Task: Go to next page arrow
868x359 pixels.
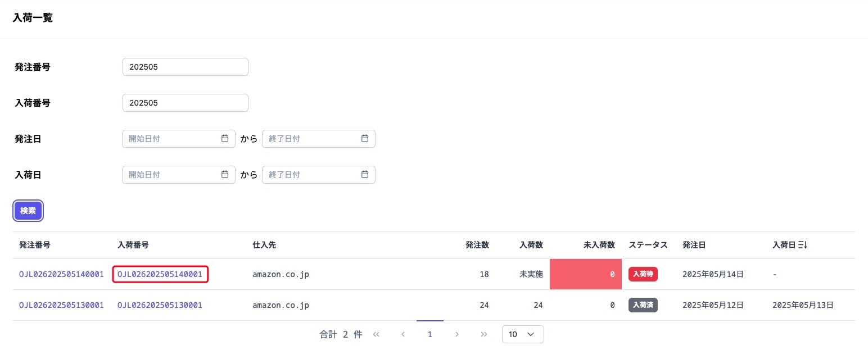Action: 457,334
